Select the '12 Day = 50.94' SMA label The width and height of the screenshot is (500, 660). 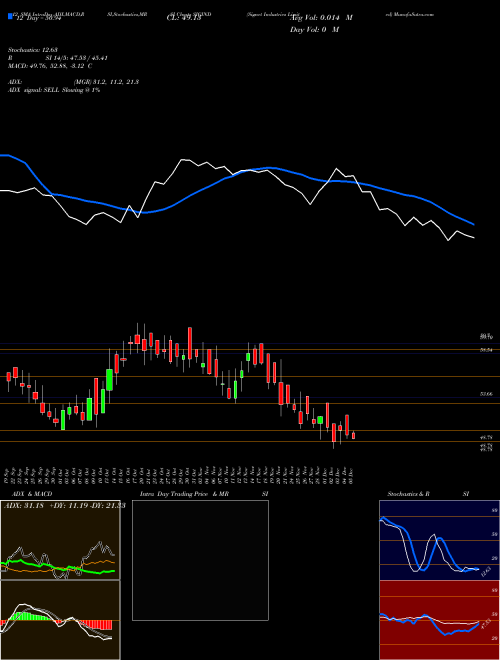37,19
